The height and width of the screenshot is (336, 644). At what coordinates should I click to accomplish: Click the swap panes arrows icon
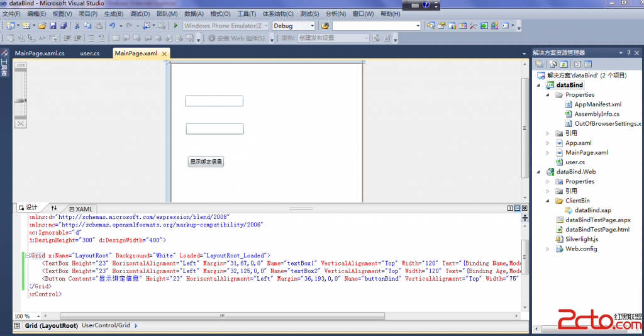point(54,208)
